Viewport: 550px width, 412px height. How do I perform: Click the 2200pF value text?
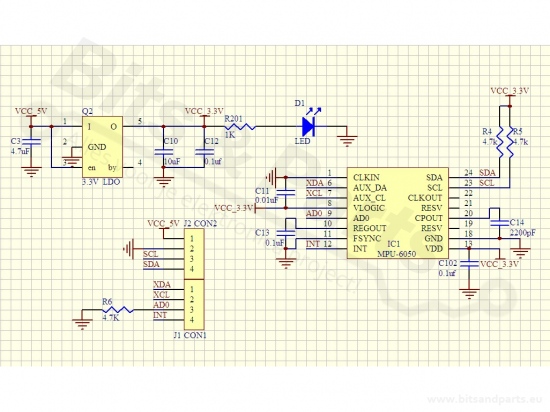(x=523, y=233)
